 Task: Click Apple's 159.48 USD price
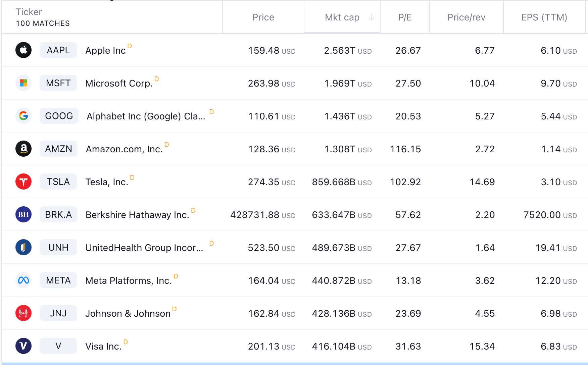pyautogui.click(x=272, y=51)
